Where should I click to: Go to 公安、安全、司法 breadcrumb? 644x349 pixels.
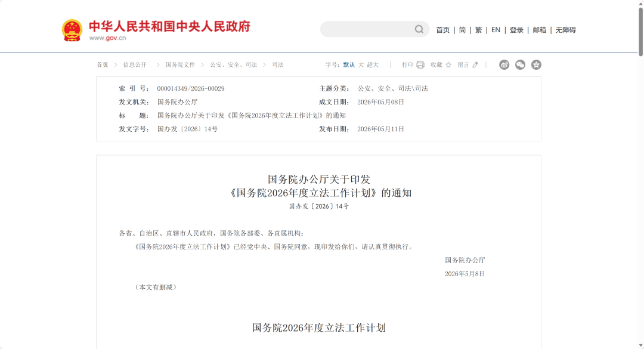pyautogui.click(x=234, y=65)
